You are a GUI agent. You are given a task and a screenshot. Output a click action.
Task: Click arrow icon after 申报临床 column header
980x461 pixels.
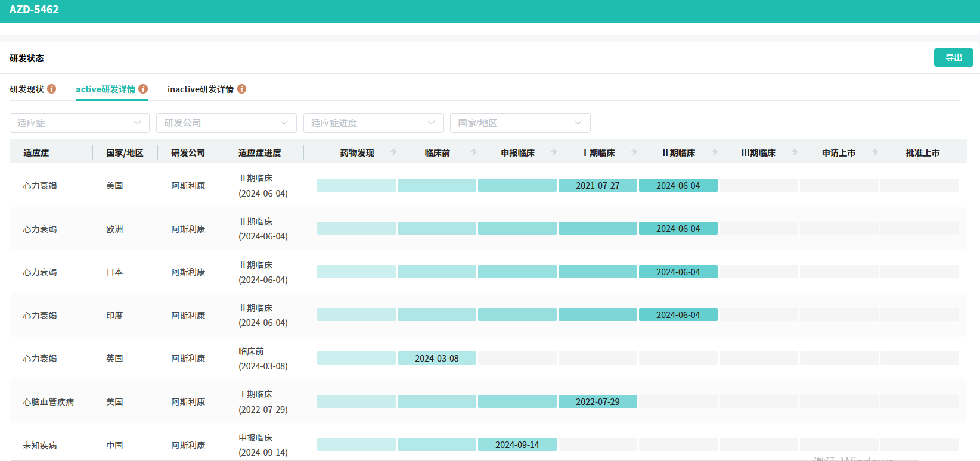pyautogui.click(x=554, y=152)
